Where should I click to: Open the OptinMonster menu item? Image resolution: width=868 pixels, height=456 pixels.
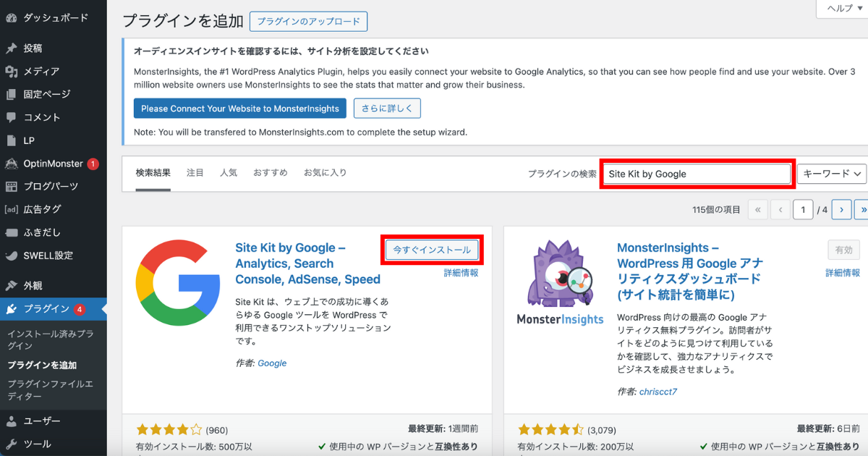(53, 164)
